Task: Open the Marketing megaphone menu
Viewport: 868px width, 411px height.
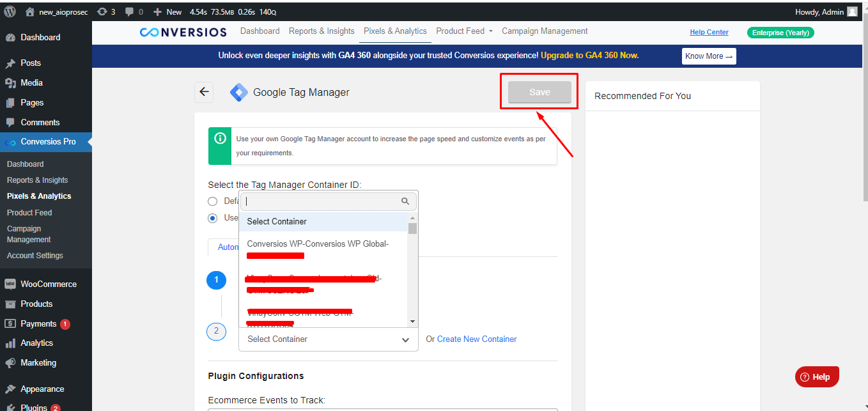Action: coord(38,362)
